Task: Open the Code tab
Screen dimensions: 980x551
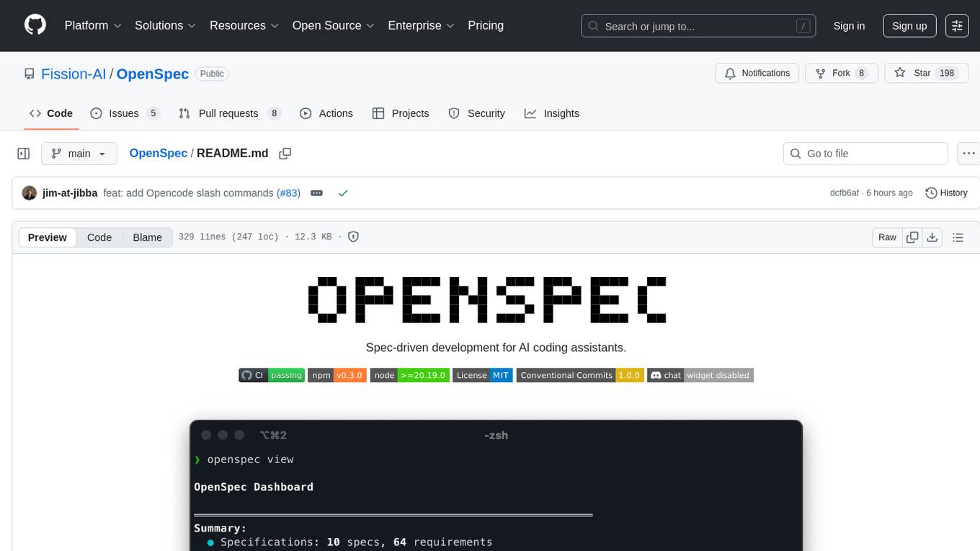Action: click(x=51, y=113)
